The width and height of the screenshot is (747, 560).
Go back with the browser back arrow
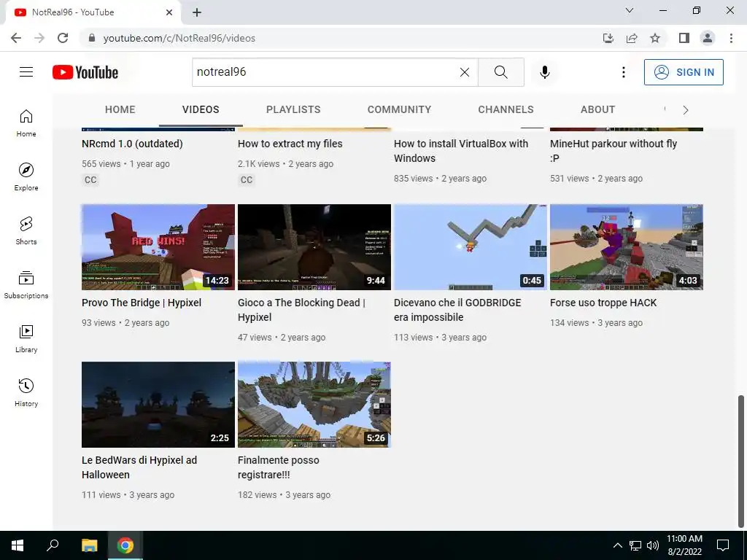16,38
